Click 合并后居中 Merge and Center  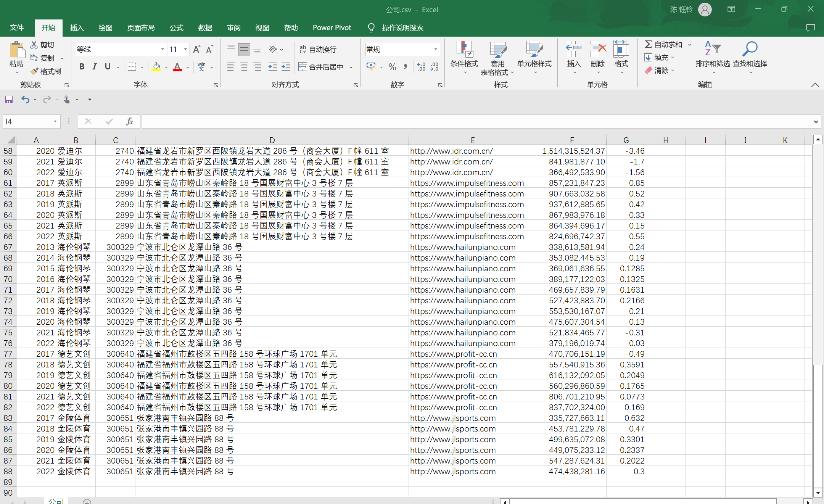[321, 67]
